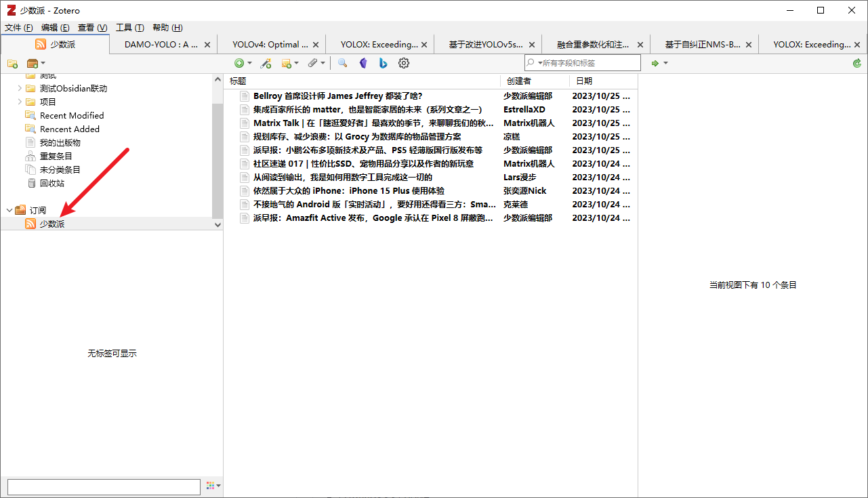Click the gear settings toolbar icon

pos(404,63)
